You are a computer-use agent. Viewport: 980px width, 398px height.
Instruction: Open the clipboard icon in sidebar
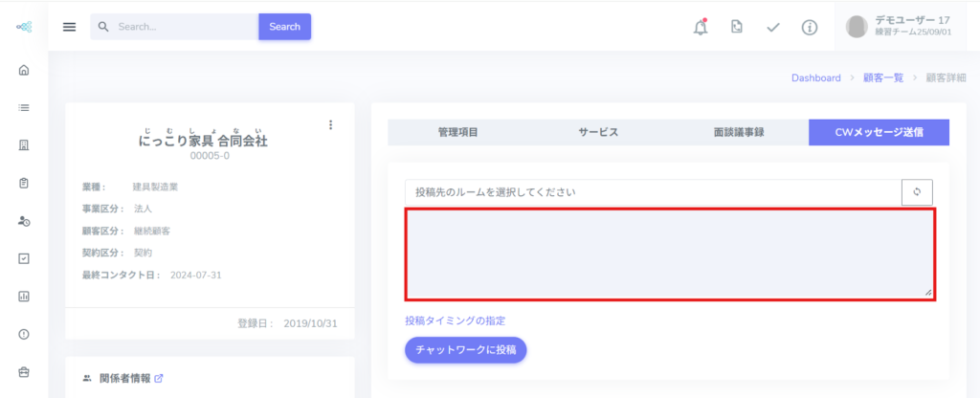coord(24,183)
